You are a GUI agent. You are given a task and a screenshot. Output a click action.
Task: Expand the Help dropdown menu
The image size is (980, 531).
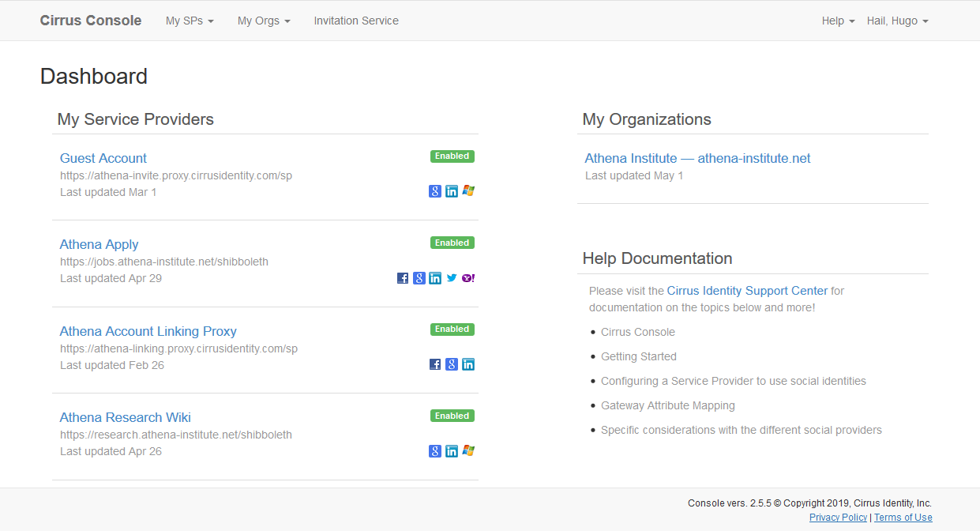(838, 21)
